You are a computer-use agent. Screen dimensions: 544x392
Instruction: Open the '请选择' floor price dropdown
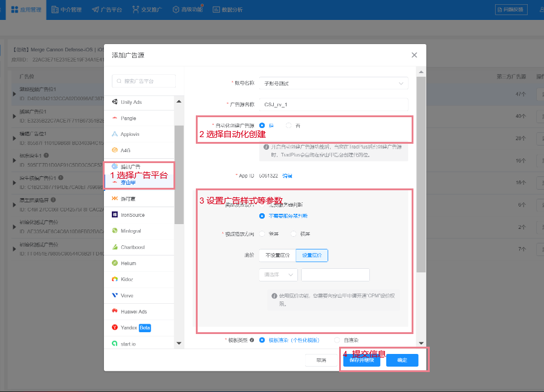[278, 275]
